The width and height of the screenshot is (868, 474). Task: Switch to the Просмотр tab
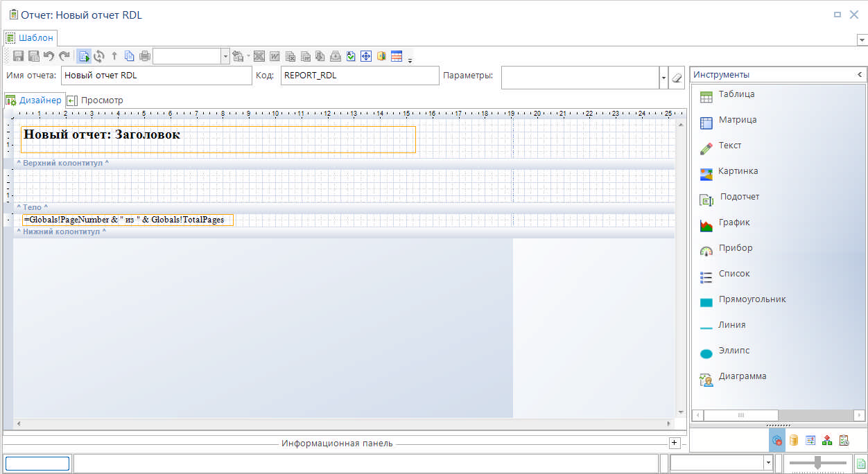pyautogui.click(x=101, y=100)
